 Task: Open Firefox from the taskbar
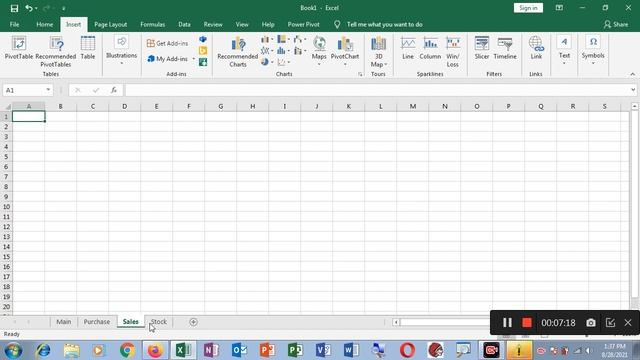(x=155, y=351)
